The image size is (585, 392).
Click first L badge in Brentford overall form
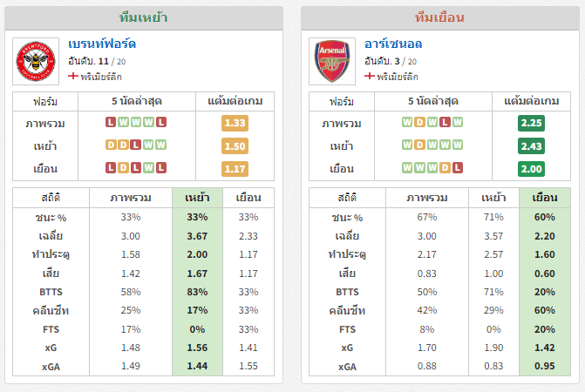(111, 122)
